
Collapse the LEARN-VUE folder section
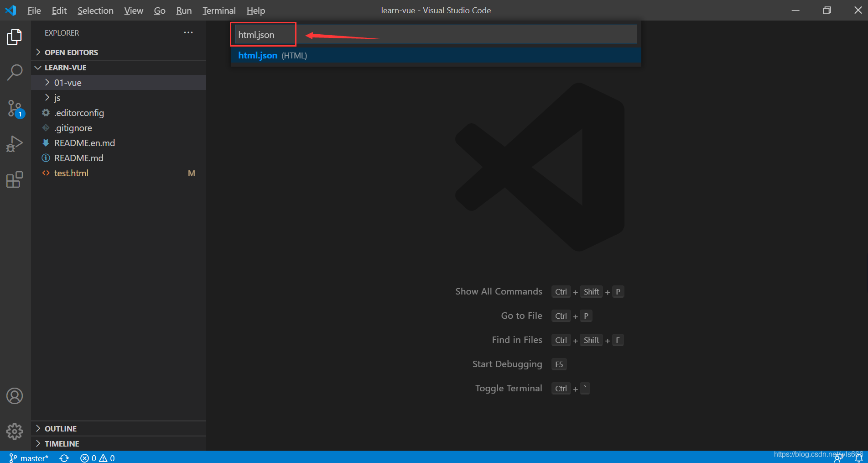[119, 67]
